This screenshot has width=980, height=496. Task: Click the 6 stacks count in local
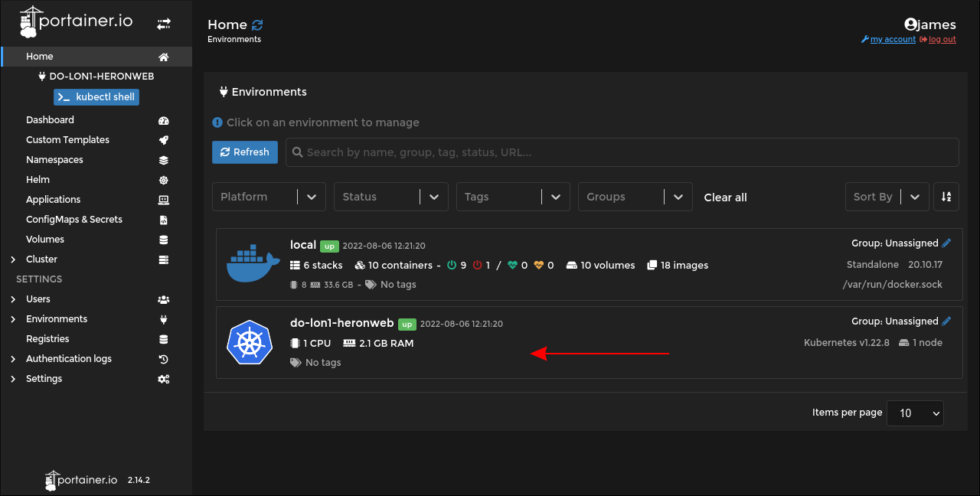pos(322,266)
